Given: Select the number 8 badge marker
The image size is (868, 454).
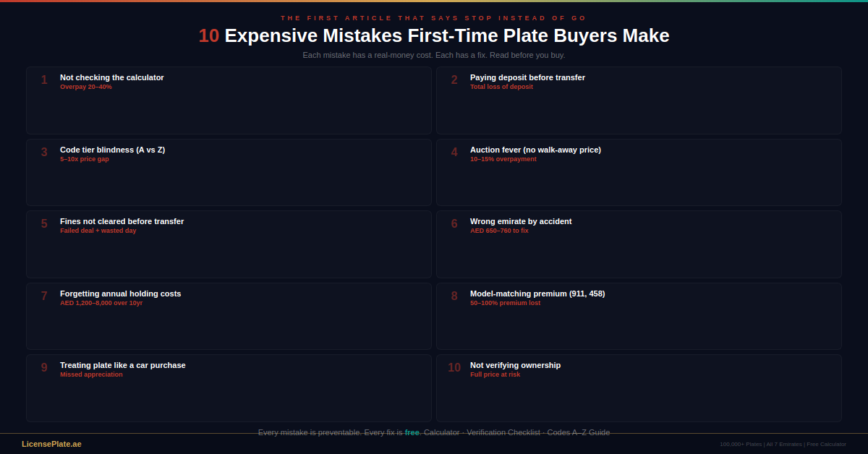Looking at the screenshot, I should tap(454, 296).
